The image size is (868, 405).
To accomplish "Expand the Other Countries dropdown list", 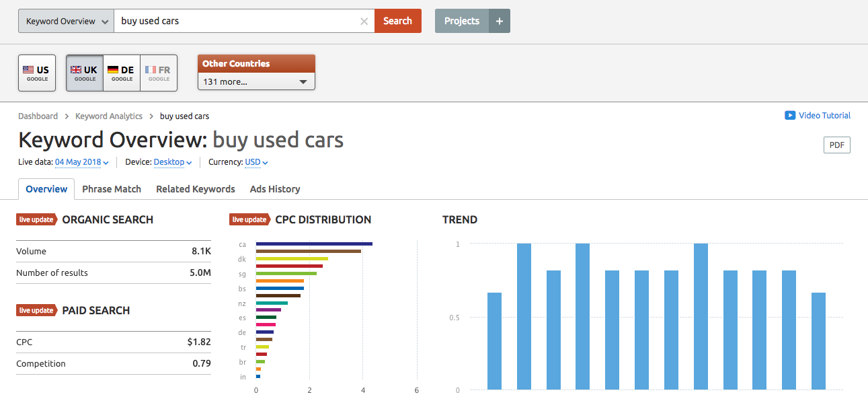I will 255,82.
